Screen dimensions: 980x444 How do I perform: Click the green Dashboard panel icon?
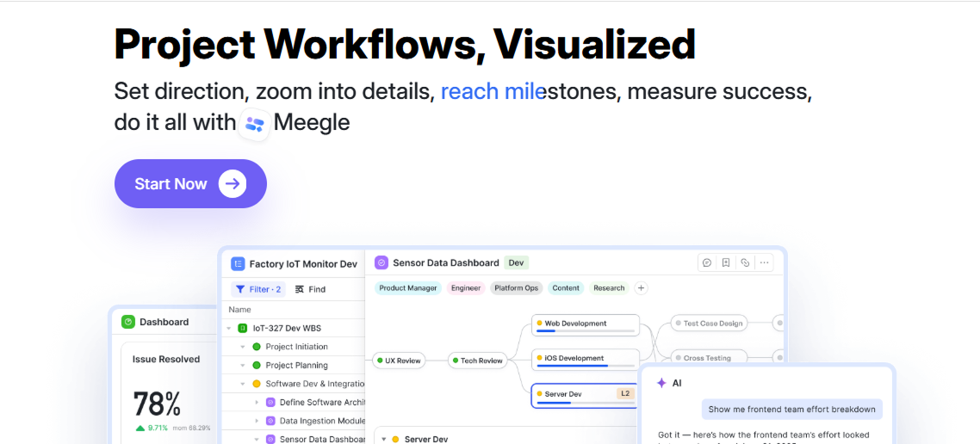tap(128, 322)
